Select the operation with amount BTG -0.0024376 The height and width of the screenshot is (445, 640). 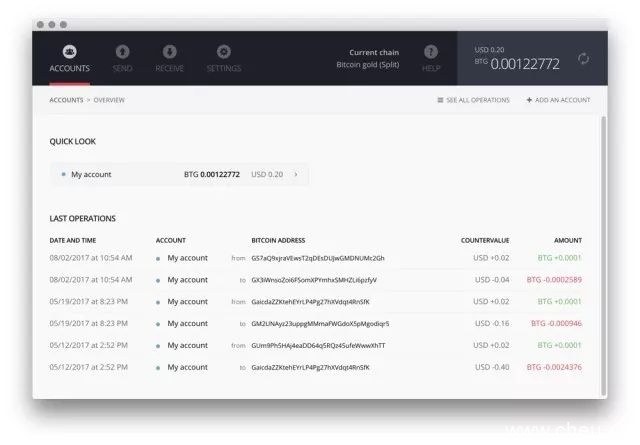tap(554, 367)
